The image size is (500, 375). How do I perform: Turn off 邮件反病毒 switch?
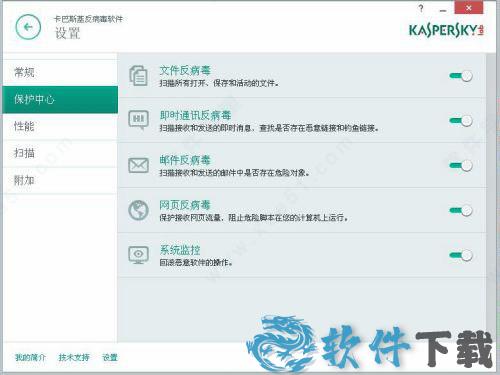pos(461,165)
